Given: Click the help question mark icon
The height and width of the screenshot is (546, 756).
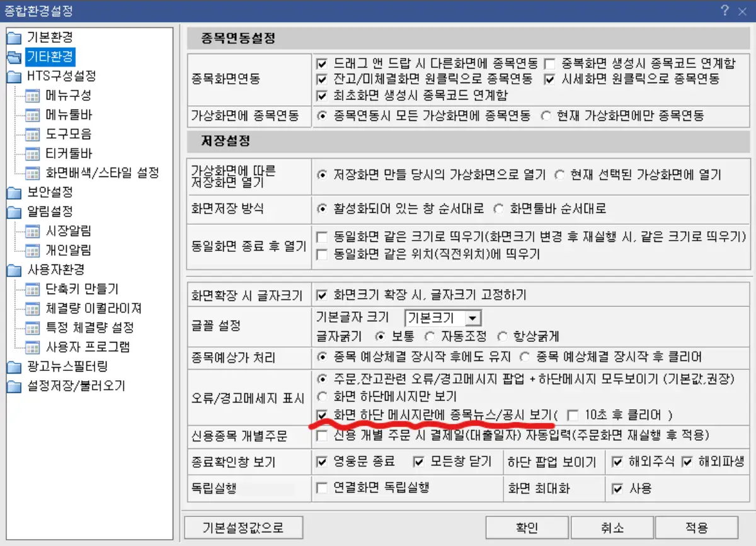Looking at the screenshot, I should (x=726, y=10).
